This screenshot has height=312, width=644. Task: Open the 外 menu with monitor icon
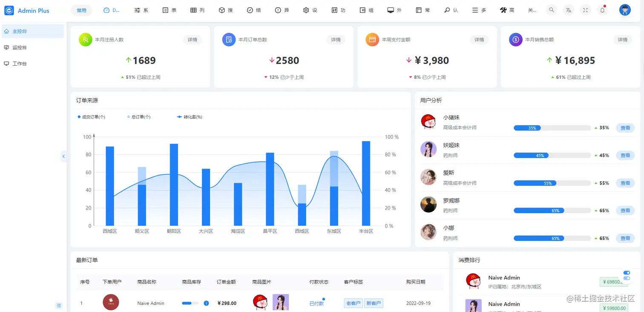[394, 10]
